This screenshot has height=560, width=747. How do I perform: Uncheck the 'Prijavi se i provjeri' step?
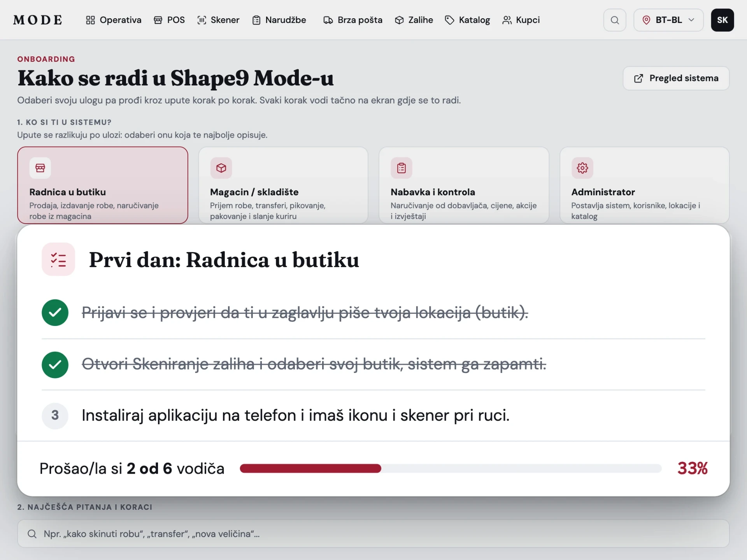coord(55,313)
